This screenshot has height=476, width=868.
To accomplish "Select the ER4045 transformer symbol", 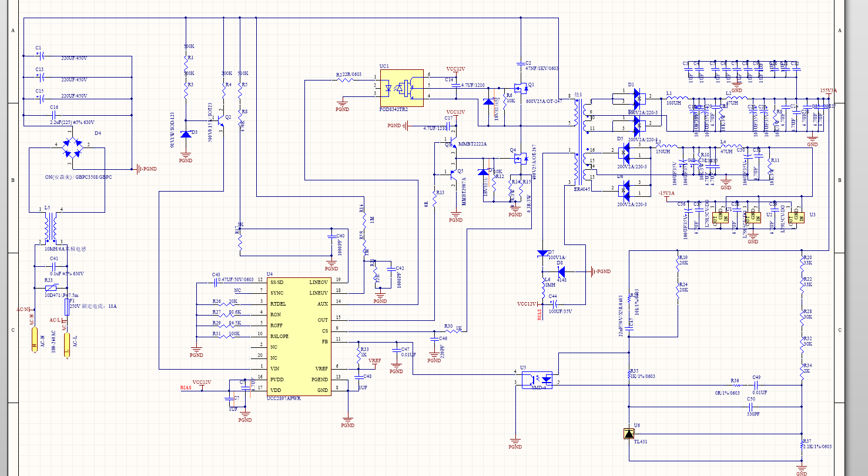I will 581,141.
